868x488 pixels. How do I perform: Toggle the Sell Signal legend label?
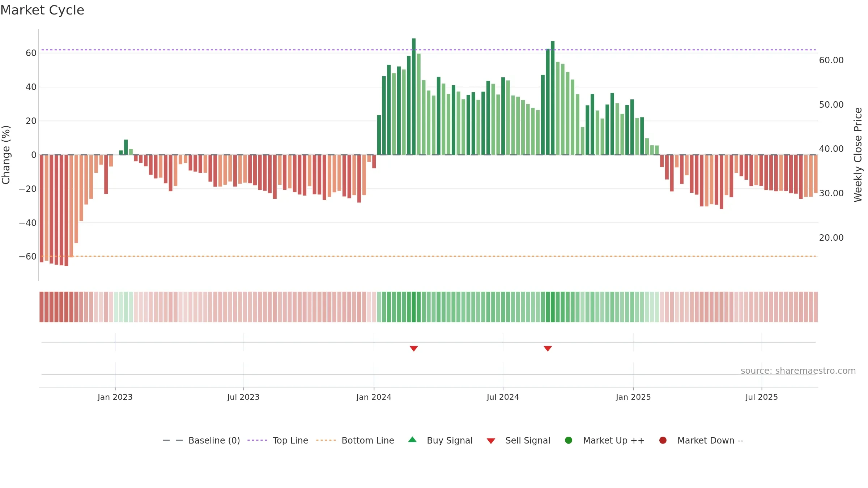(x=528, y=440)
